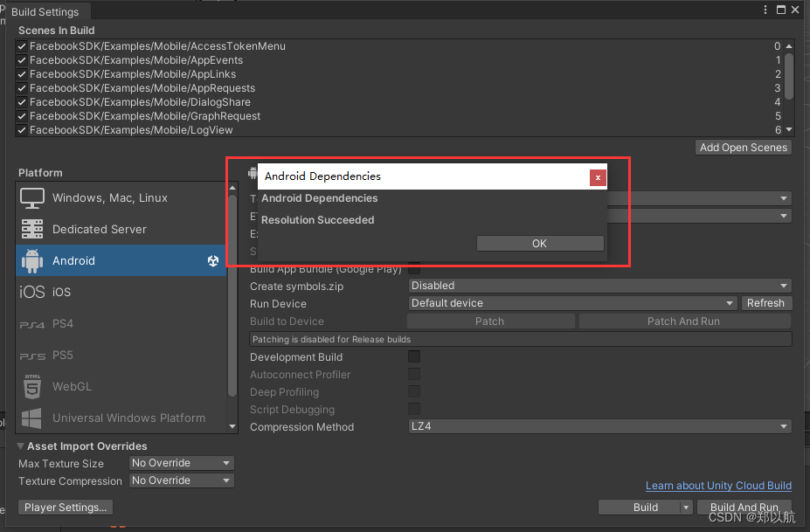The image size is (810, 532).
Task: Open the Build button dropdown arrow
Action: (686, 508)
